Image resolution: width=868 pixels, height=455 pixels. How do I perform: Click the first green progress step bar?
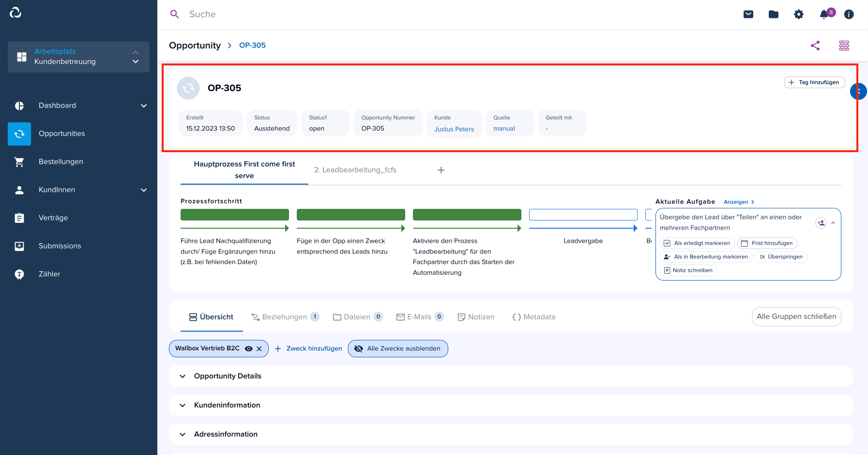[x=235, y=215]
